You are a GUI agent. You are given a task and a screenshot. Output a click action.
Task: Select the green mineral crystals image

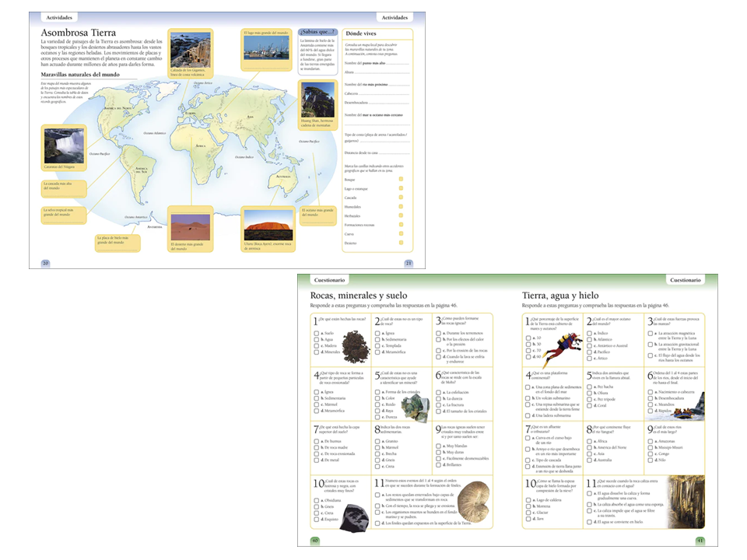pos(415,408)
